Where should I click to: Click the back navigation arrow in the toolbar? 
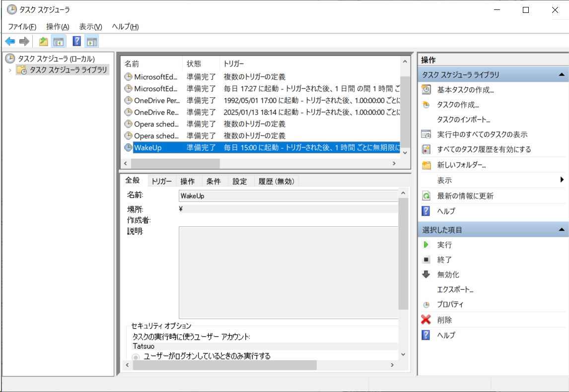coord(9,41)
